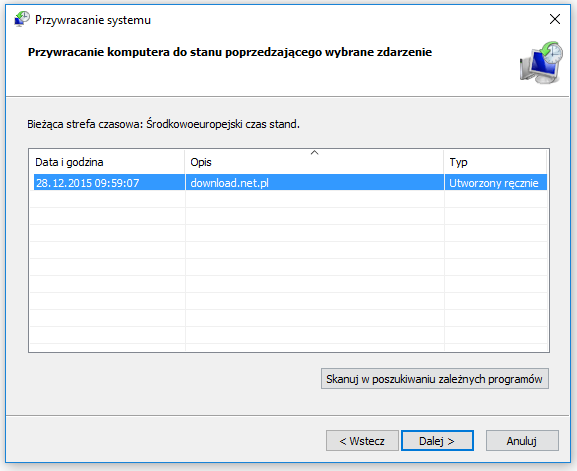Click column divider between Opis and Typ
The width and height of the screenshot is (577, 471).
tap(444, 162)
